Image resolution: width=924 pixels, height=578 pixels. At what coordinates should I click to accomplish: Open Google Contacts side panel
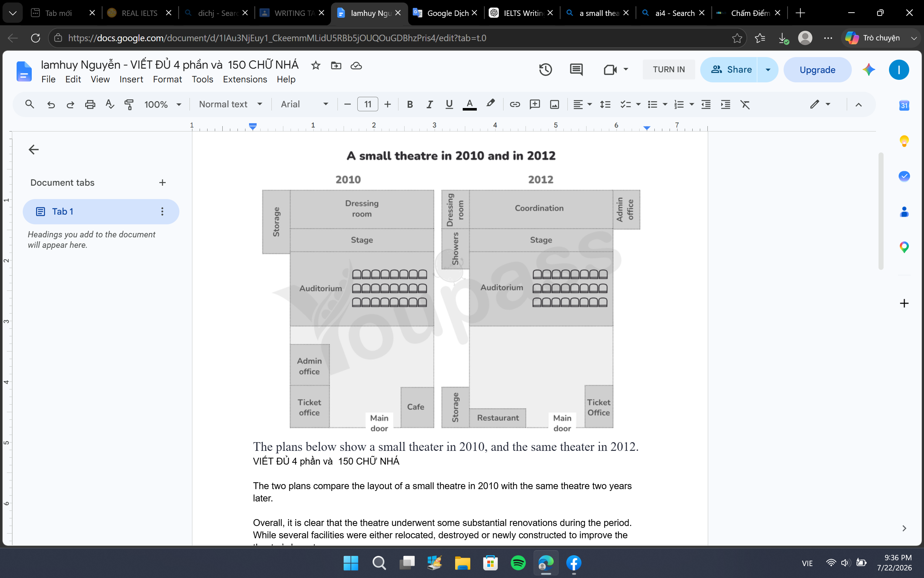904,212
